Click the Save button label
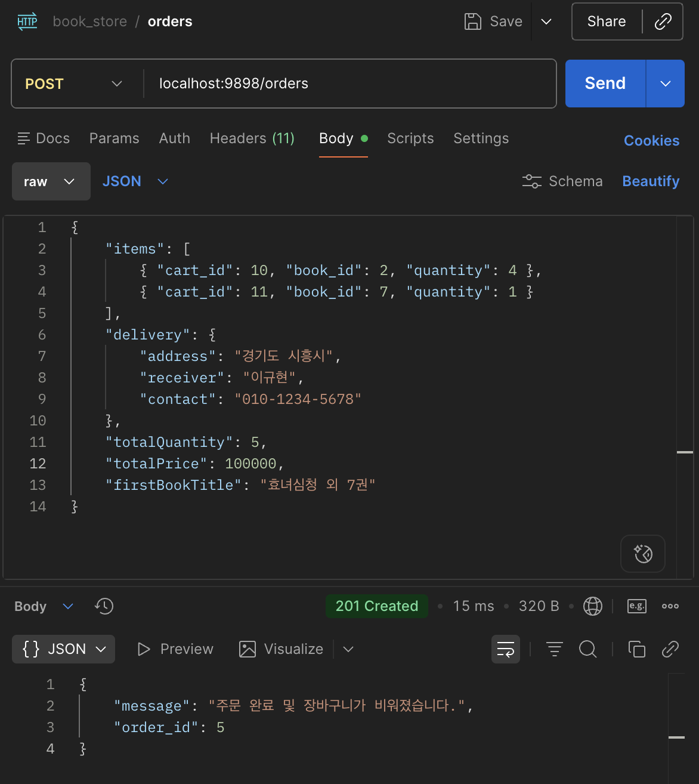Viewport: 699px width, 784px height. [x=506, y=21]
